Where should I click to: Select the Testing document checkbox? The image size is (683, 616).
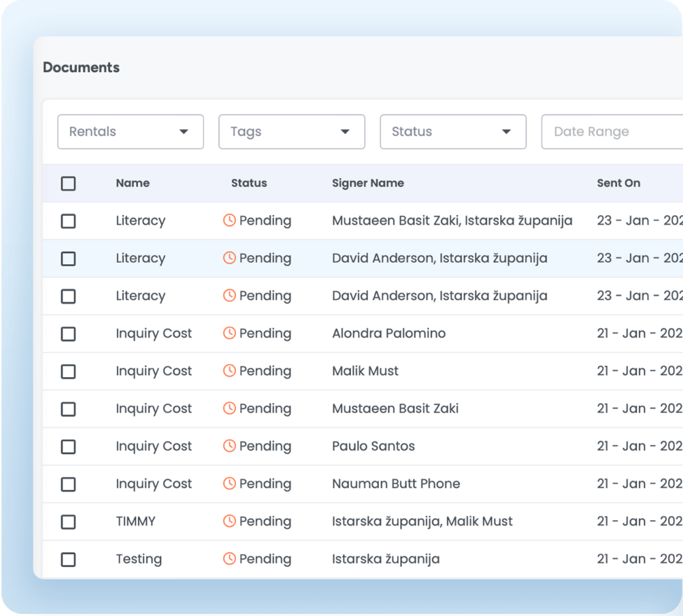coord(68,560)
